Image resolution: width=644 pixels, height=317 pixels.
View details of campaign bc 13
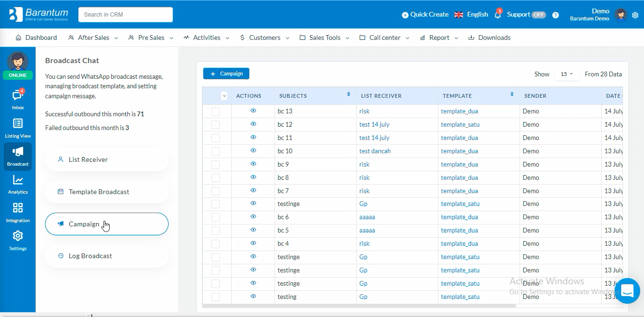tap(253, 111)
